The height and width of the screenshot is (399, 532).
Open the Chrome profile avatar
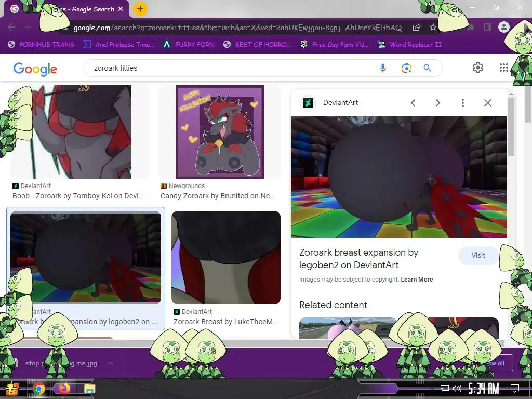[504, 27]
